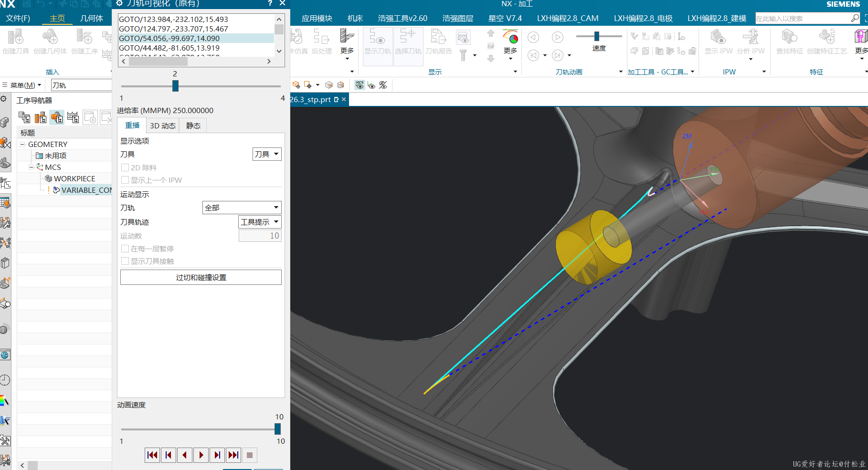Click command finder search input field
Screen dimensions: 868x470
pos(802,18)
